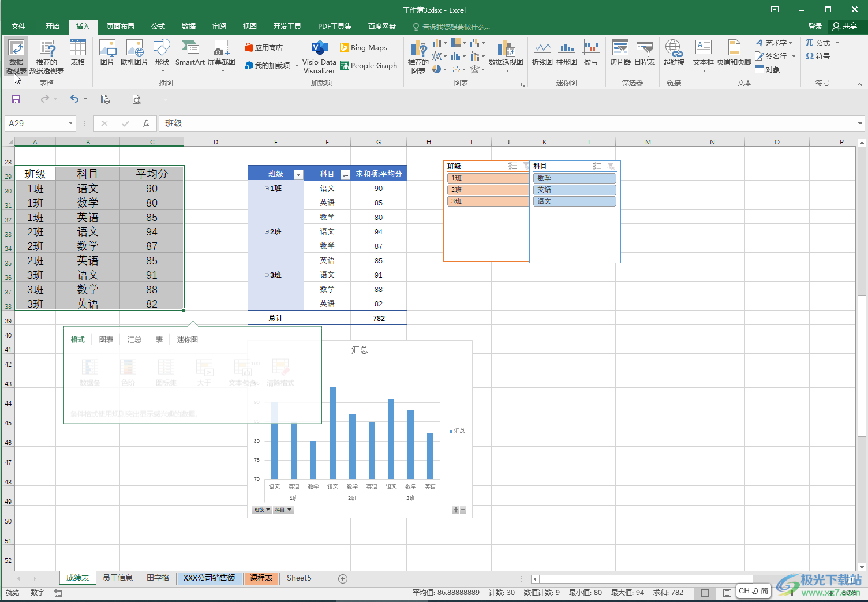The image size is (868, 602).
Task: Open the 班级 pivot filter dropdown
Action: pos(298,174)
